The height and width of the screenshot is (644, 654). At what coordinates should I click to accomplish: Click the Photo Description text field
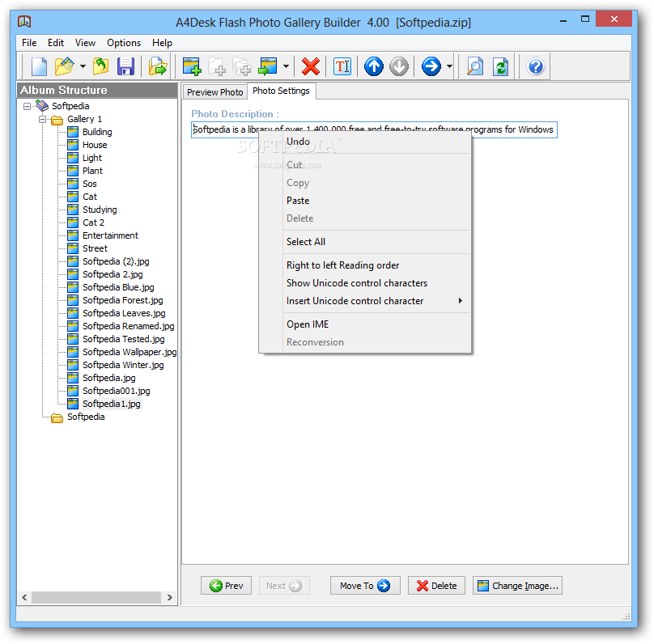tap(374, 129)
